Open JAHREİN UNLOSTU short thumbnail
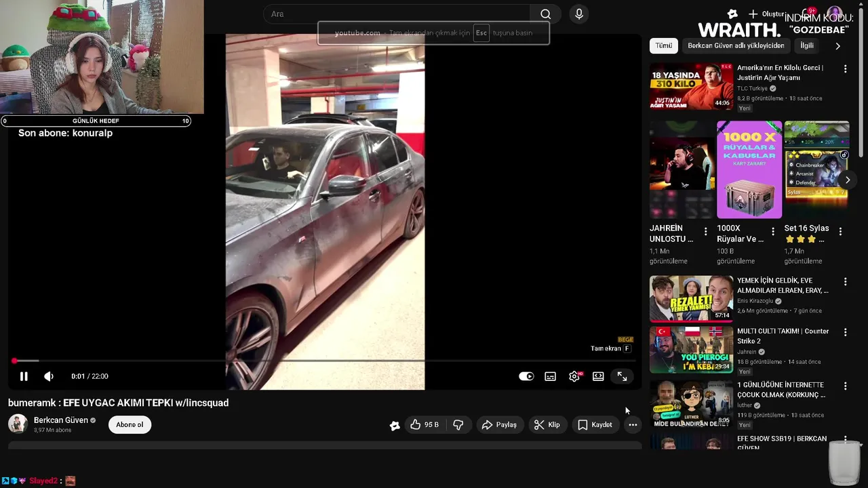Image resolution: width=868 pixels, height=488 pixels. point(682,169)
